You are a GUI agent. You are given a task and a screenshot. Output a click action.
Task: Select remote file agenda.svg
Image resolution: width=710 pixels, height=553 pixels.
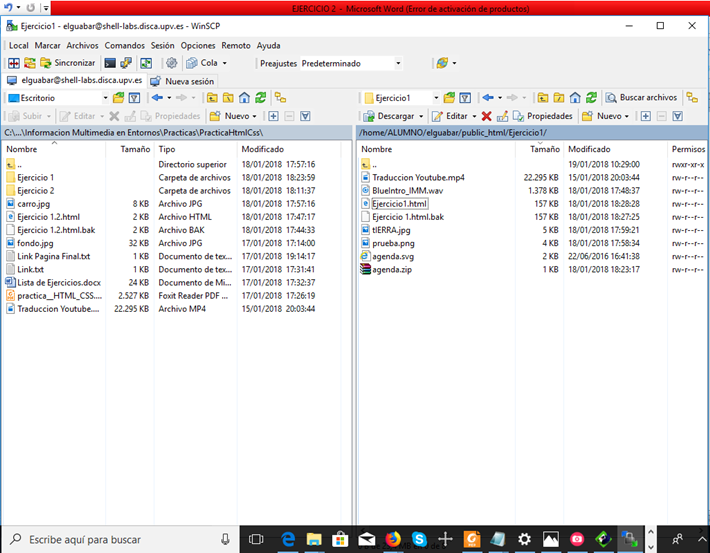tap(393, 256)
